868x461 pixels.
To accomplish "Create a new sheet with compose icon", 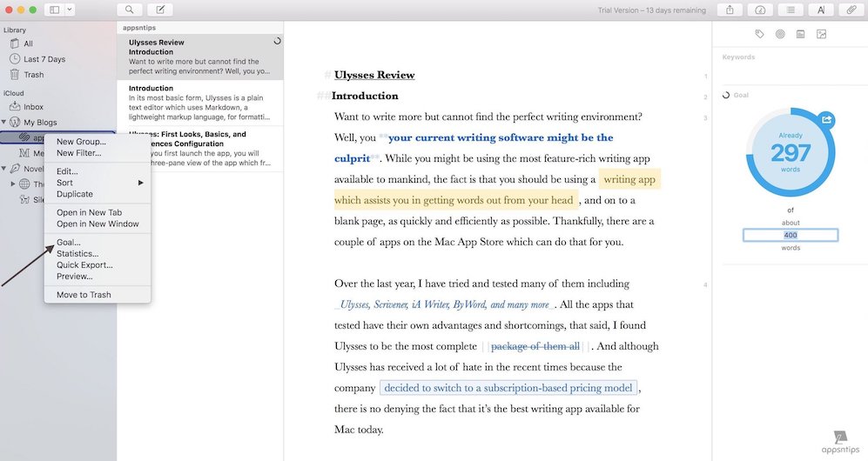I will (x=159, y=10).
